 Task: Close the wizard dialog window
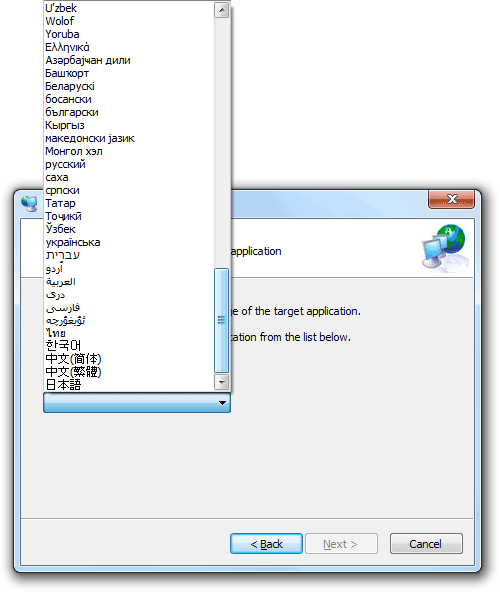pos(451,199)
